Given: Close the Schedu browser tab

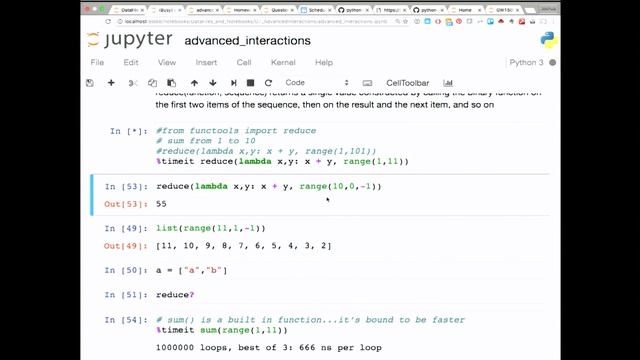Looking at the screenshot, I should 329,10.
